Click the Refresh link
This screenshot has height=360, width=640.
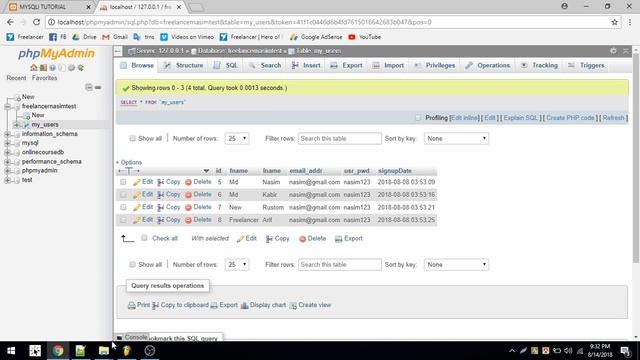(613, 118)
